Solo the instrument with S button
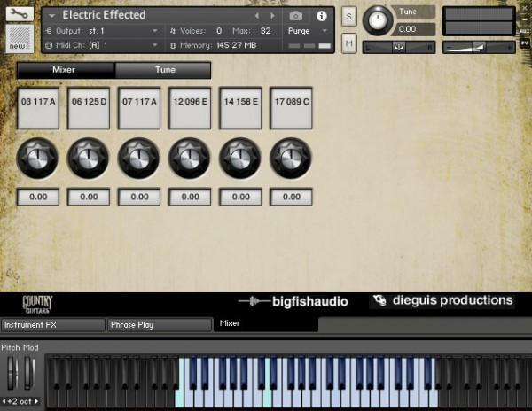The image size is (532, 411). click(x=348, y=18)
